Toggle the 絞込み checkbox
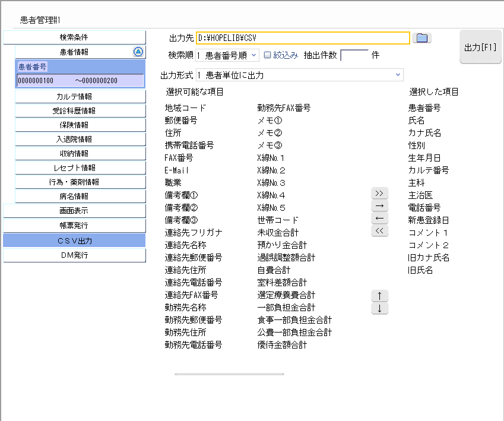The image size is (504, 421). tap(267, 55)
